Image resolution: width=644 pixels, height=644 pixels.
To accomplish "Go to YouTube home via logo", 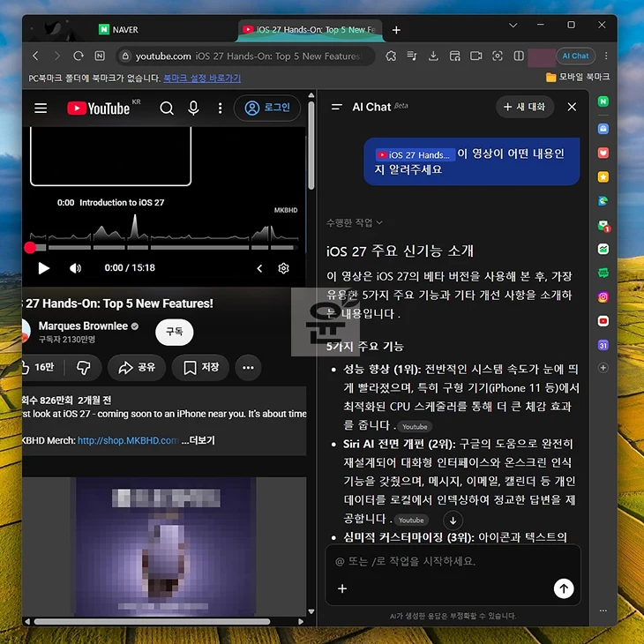I will pos(98,109).
